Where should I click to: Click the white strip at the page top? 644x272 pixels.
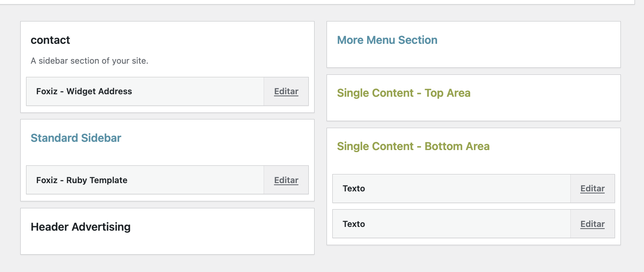[x=315, y=2]
